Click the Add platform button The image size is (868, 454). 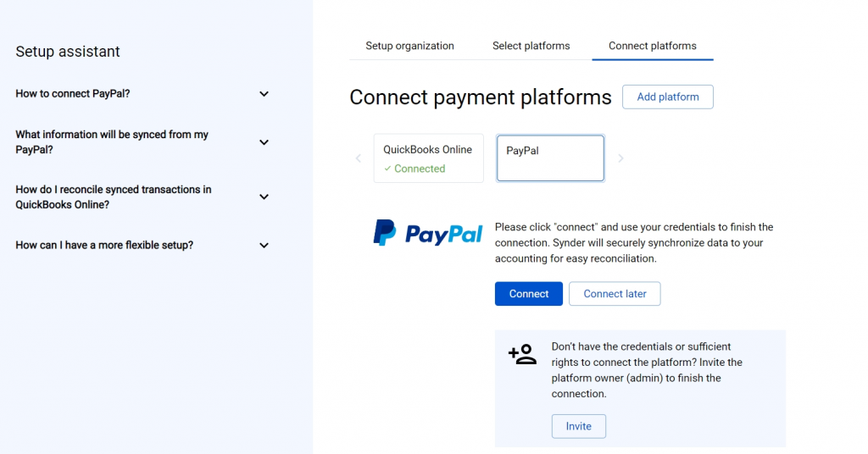[x=668, y=97]
